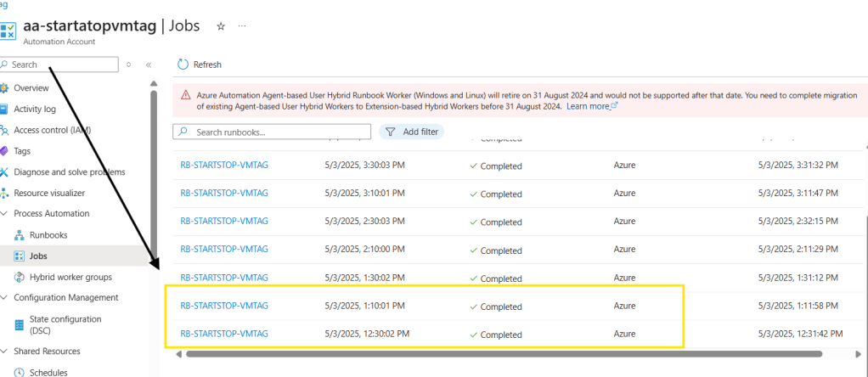Collapse the Shared Resources section
The image size is (868, 377).
coord(5,351)
